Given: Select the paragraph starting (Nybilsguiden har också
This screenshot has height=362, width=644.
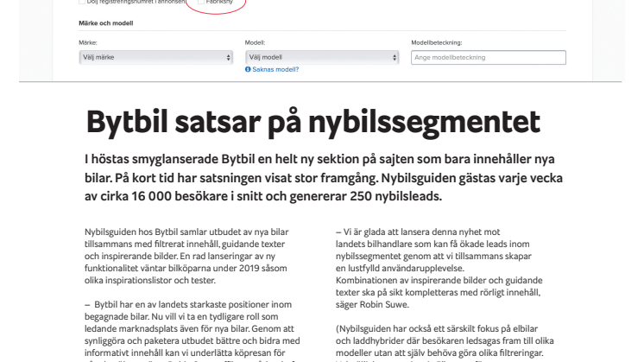Looking at the screenshot, I should [x=445, y=343].
